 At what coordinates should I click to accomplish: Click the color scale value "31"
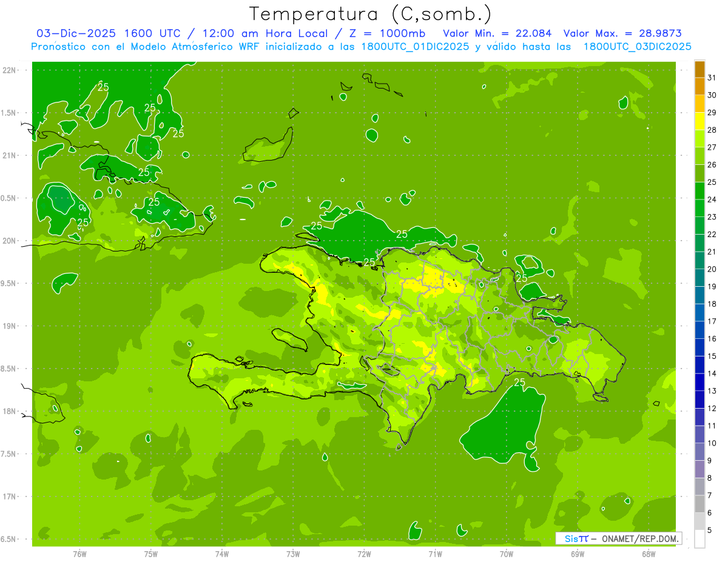pos(712,78)
